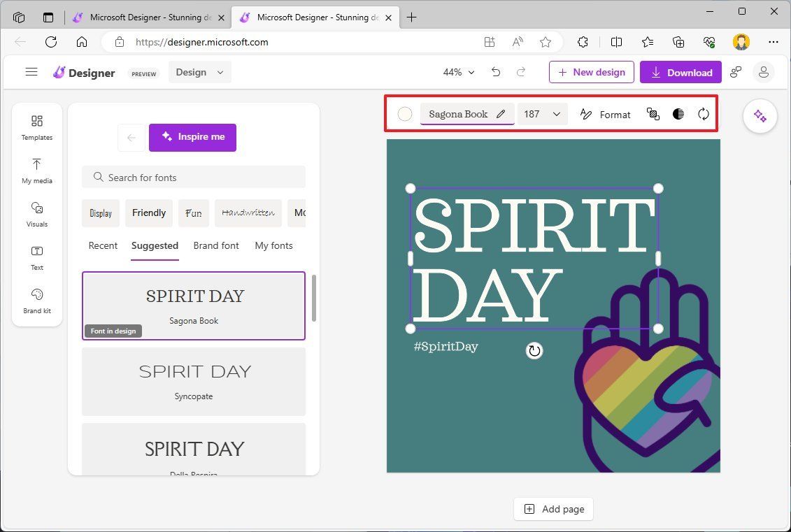
Task: Click the rotate handle below the text box
Action: pyautogui.click(x=534, y=350)
